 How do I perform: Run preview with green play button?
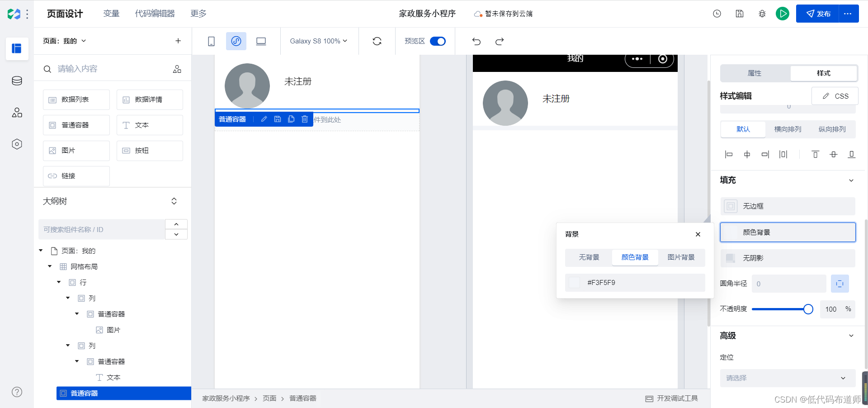[x=783, y=14]
